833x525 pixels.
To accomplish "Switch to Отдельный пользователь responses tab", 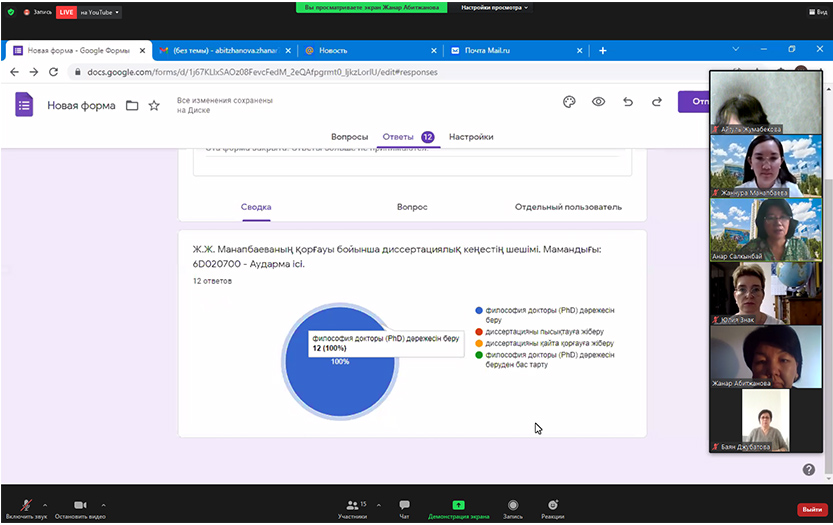I will [568, 207].
